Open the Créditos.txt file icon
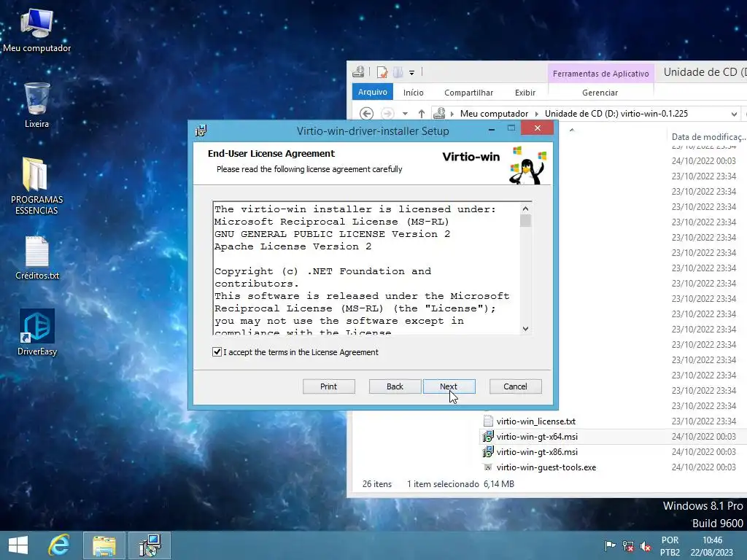Image resolution: width=747 pixels, height=560 pixels. (36, 257)
